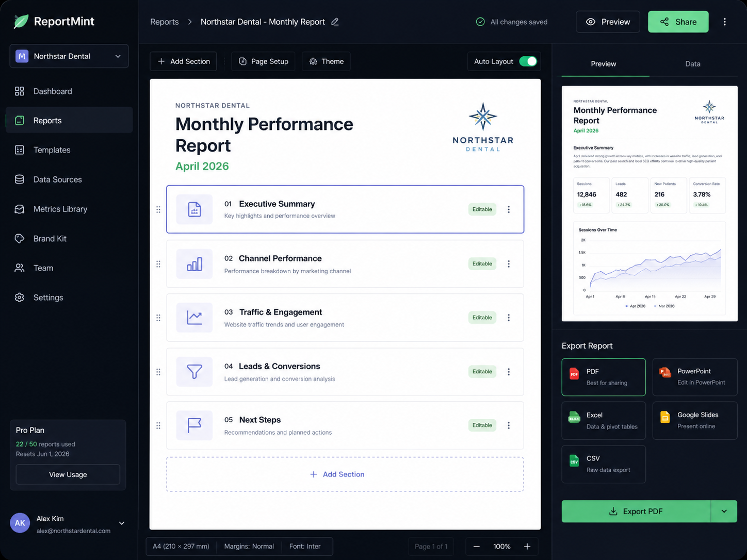Select the PowerPoint export format

click(695, 377)
